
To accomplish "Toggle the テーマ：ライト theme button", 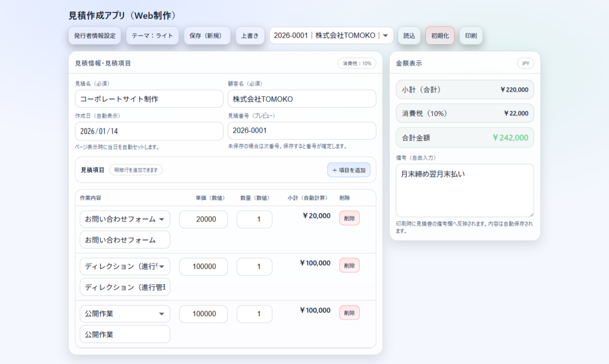I will coord(152,36).
